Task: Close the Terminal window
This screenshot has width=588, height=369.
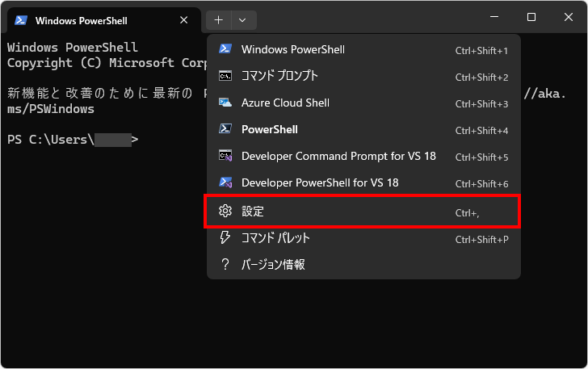Action: coord(569,17)
